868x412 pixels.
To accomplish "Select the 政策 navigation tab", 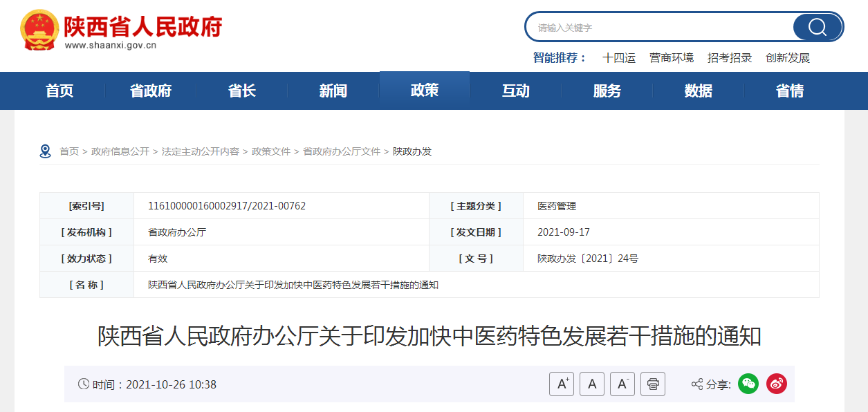I will (425, 91).
